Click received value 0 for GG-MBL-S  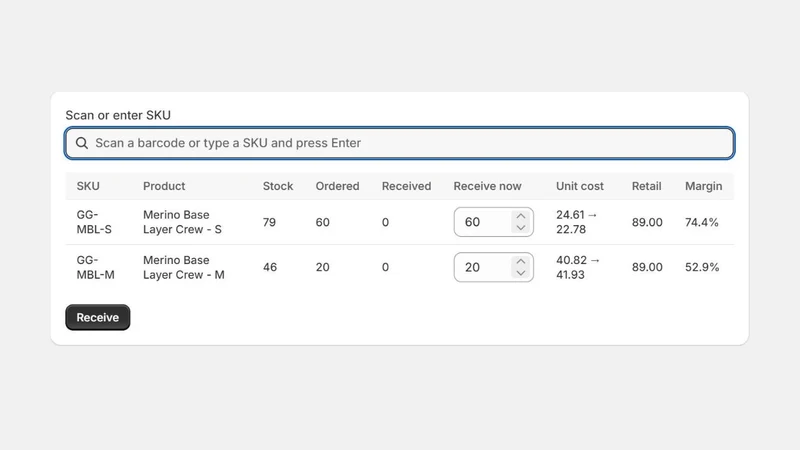click(x=385, y=222)
